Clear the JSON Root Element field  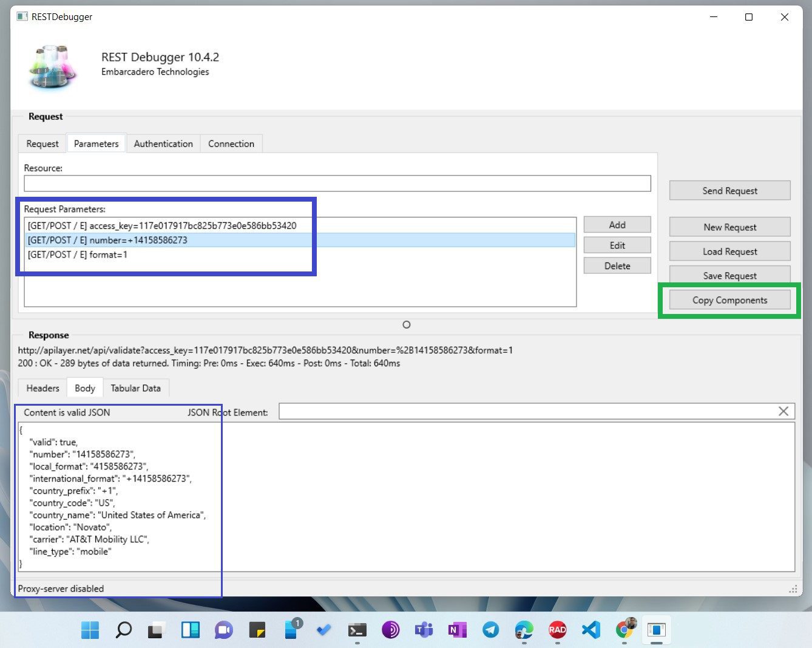(x=783, y=411)
